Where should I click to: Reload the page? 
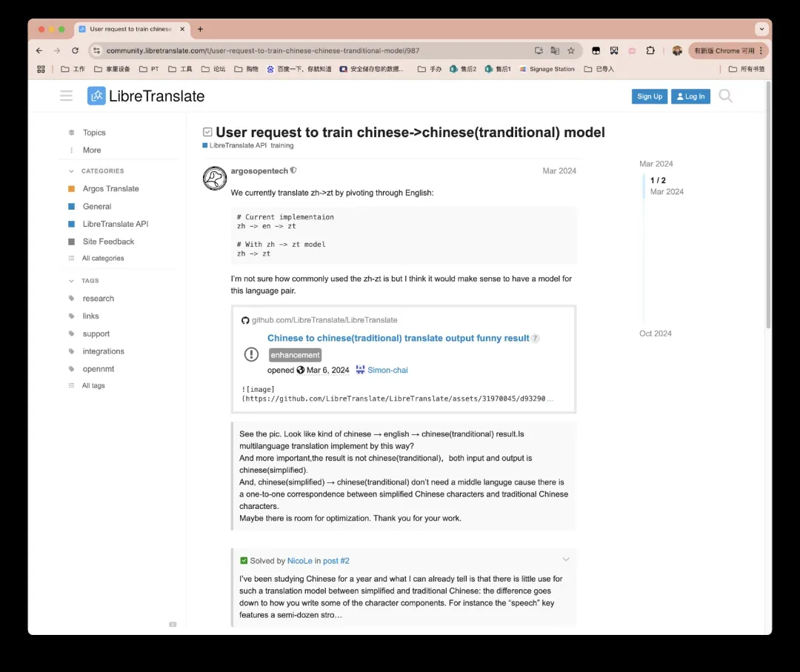click(75, 50)
